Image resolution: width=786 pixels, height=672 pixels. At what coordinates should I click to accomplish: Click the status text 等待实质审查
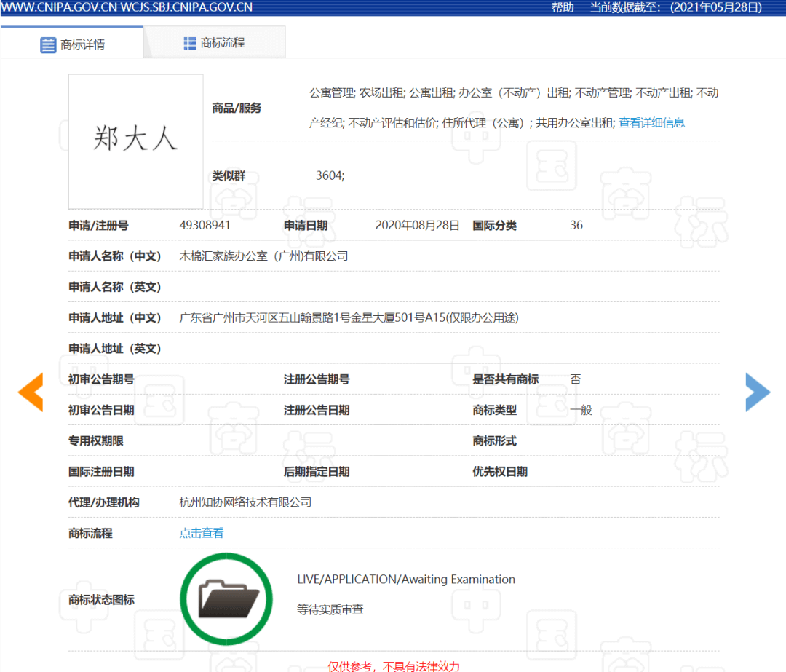coord(330,610)
